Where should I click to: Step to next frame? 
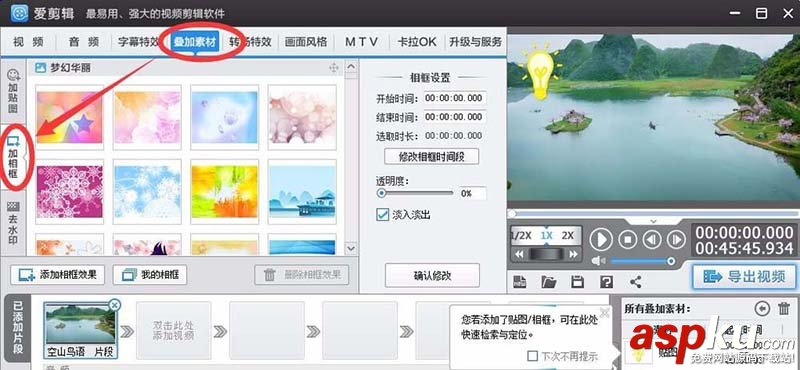coord(676,239)
